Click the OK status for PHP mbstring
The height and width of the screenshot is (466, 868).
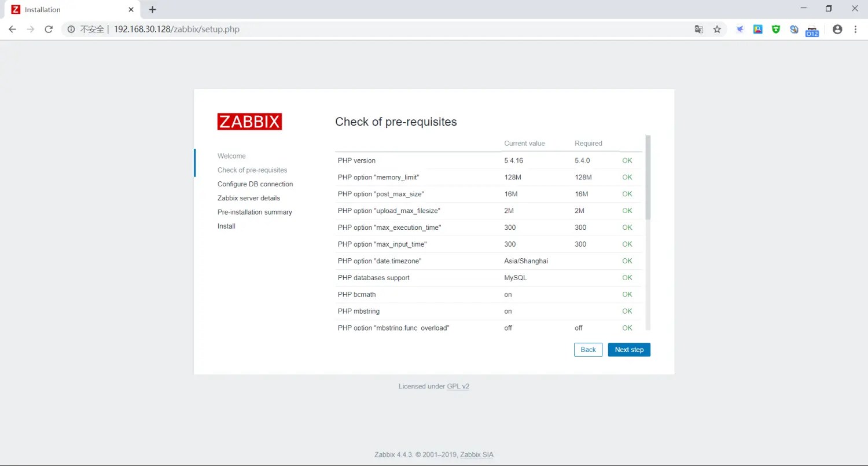click(627, 311)
